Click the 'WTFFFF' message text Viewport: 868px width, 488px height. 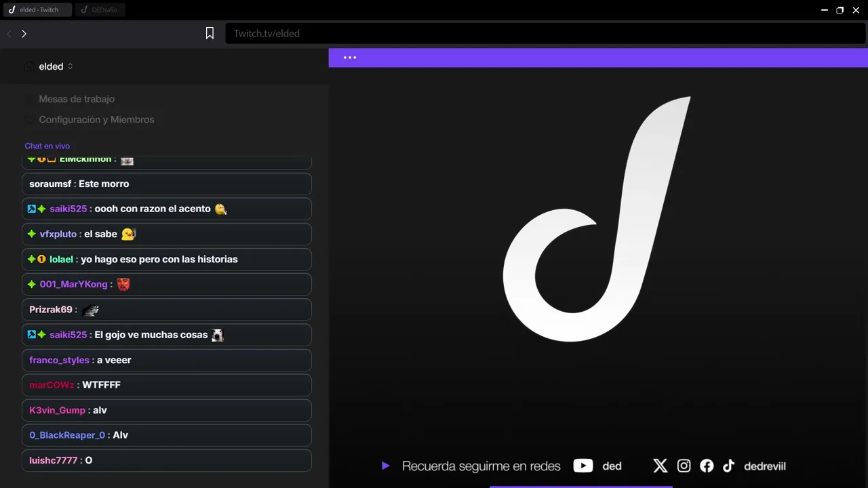(101, 385)
